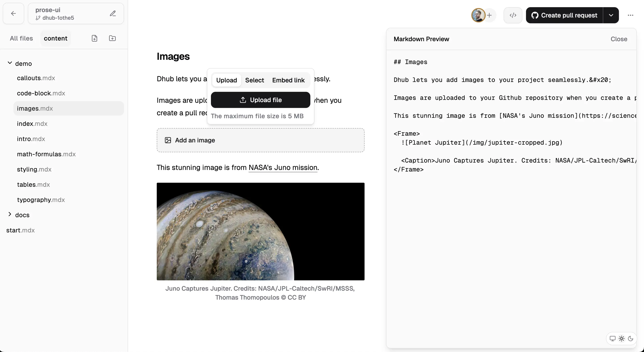644x352 pixels.
Task: Create a new file in the sidebar
Action: click(94, 38)
